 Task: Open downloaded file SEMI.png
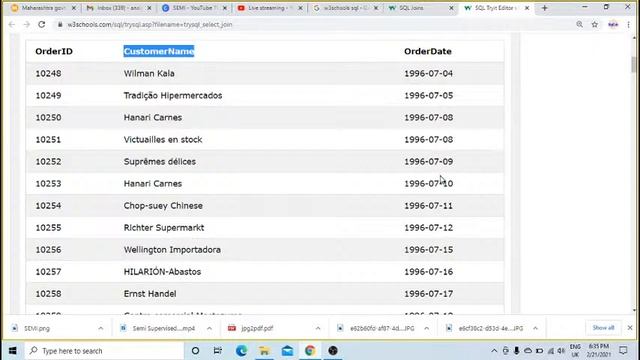click(x=37, y=328)
